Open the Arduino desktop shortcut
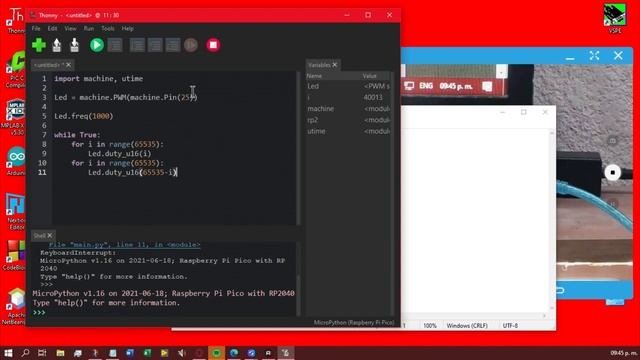This screenshot has height=360, width=640. (x=16, y=162)
